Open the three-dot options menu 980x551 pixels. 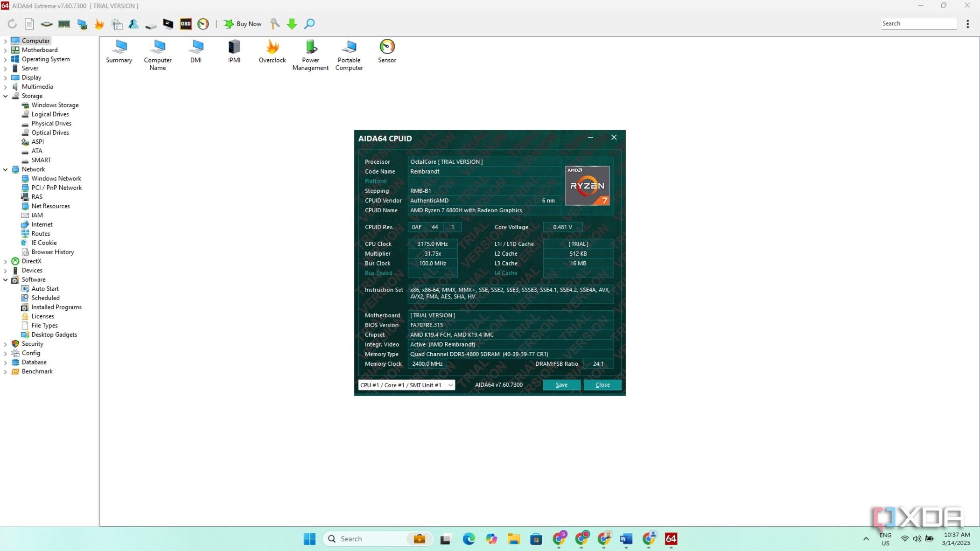pyautogui.click(x=968, y=24)
